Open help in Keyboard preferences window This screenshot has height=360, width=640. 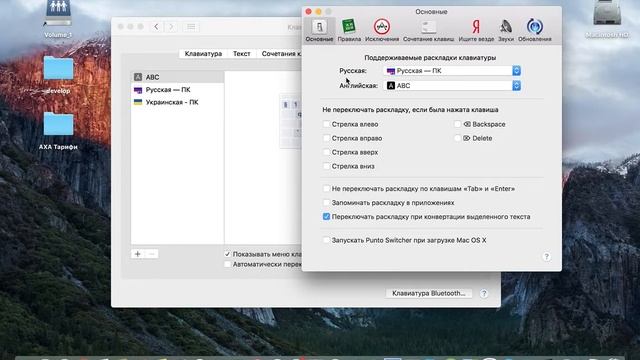[484, 293]
